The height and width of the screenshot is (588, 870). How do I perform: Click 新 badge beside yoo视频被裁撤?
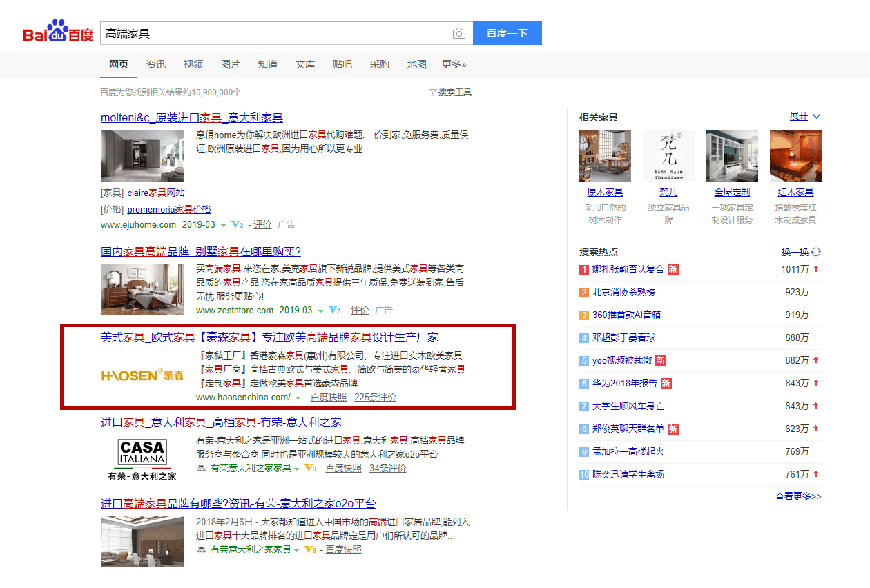(661, 360)
